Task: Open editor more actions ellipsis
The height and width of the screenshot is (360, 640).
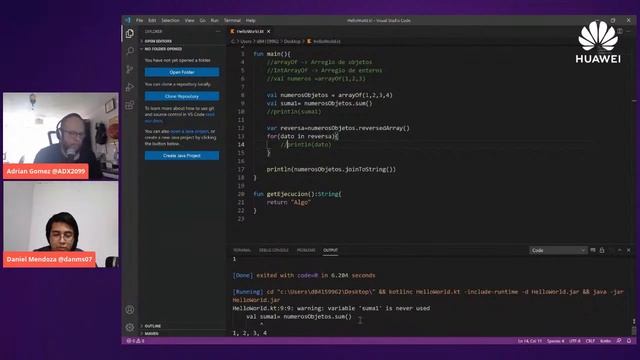Action: click(x=629, y=31)
